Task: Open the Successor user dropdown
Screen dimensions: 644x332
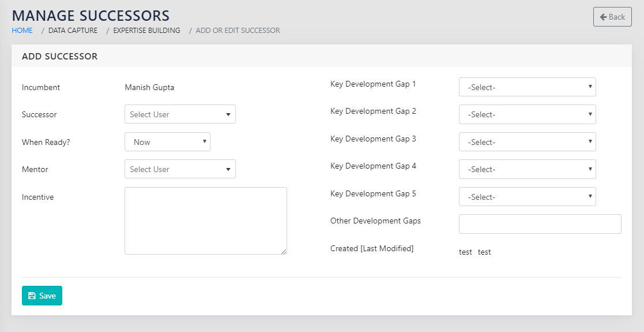Action: 180,114
